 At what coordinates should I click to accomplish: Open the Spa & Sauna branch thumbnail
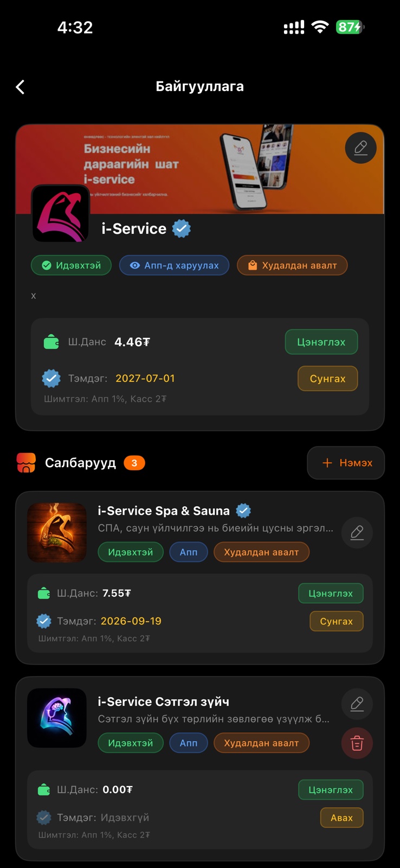pos(57,532)
